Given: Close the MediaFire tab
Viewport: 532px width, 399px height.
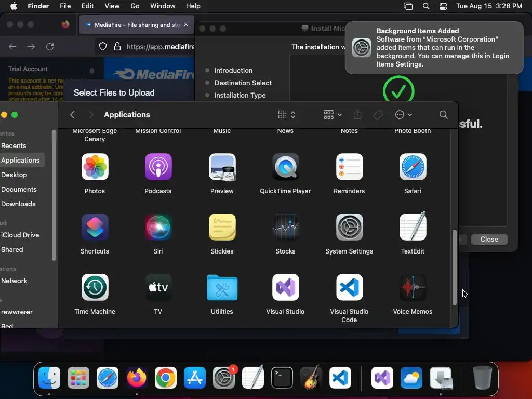Looking at the screenshot, I should click(x=186, y=24).
